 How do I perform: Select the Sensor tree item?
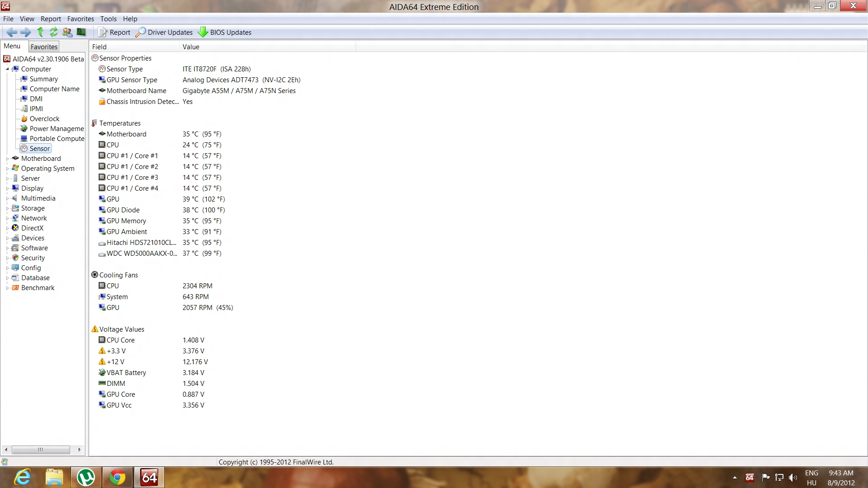(x=36, y=149)
